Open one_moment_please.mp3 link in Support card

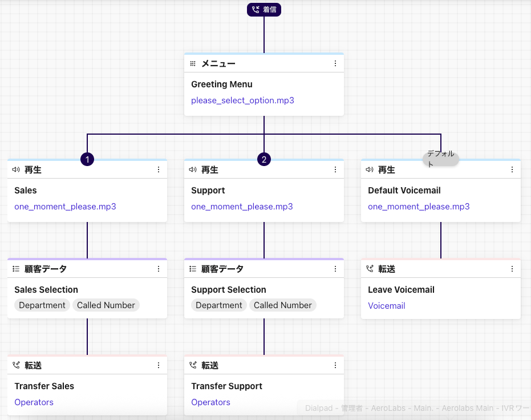242,207
